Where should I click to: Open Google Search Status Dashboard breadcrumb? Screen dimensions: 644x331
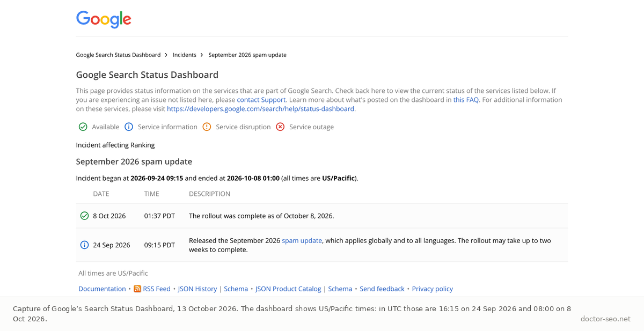point(118,55)
